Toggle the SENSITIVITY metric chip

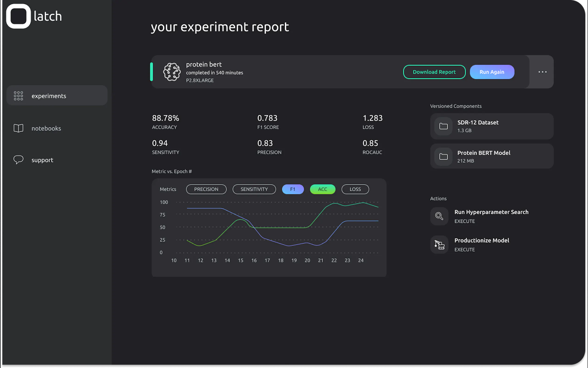point(254,189)
